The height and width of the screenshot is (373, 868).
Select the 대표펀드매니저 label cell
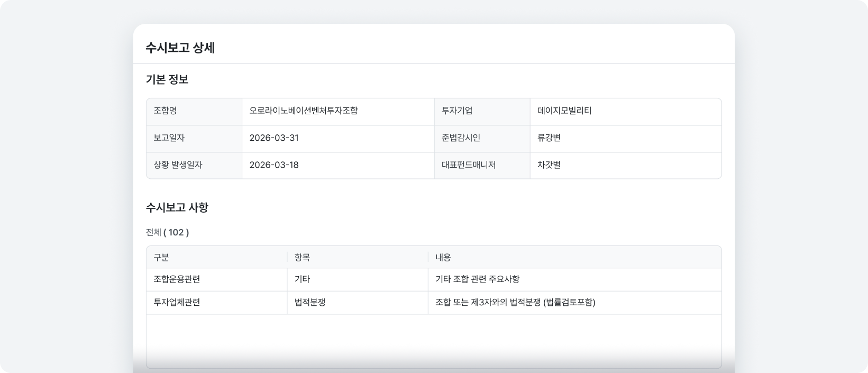click(482, 166)
